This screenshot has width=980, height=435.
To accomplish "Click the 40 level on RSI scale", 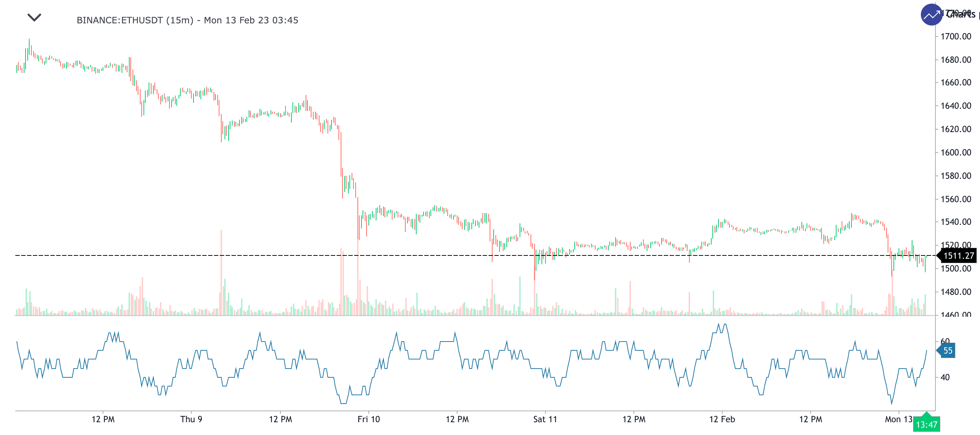I will [945, 377].
